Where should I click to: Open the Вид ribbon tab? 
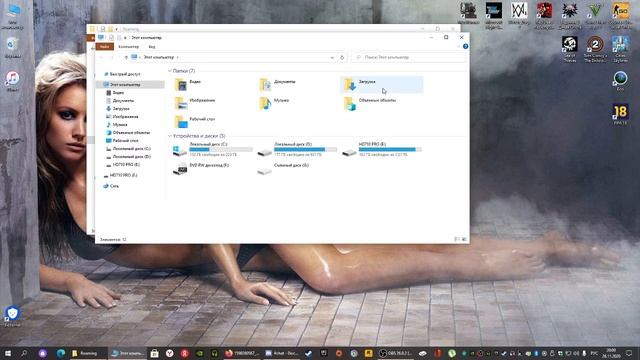coord(152,47)
